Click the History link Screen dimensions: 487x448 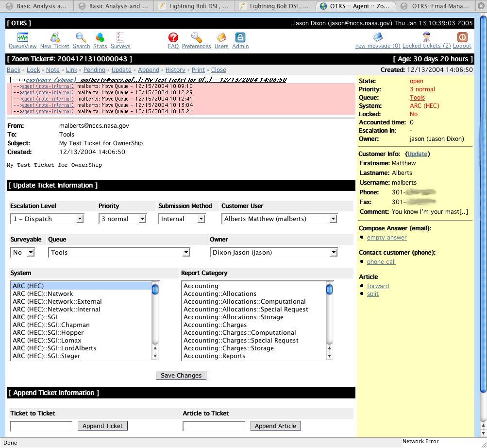pos(175,70)
